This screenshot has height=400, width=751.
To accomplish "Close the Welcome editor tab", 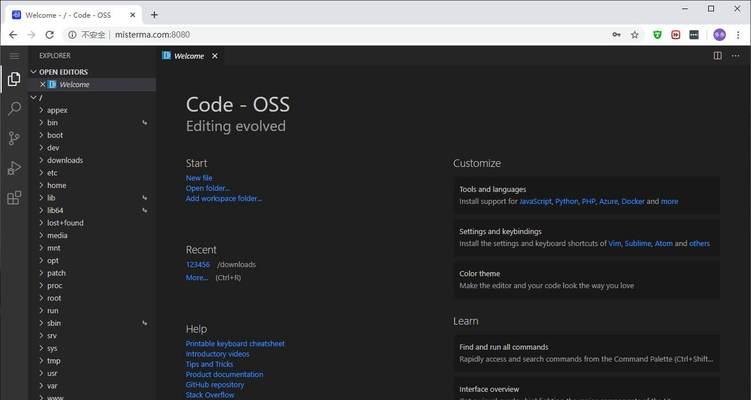I will 215,56.
